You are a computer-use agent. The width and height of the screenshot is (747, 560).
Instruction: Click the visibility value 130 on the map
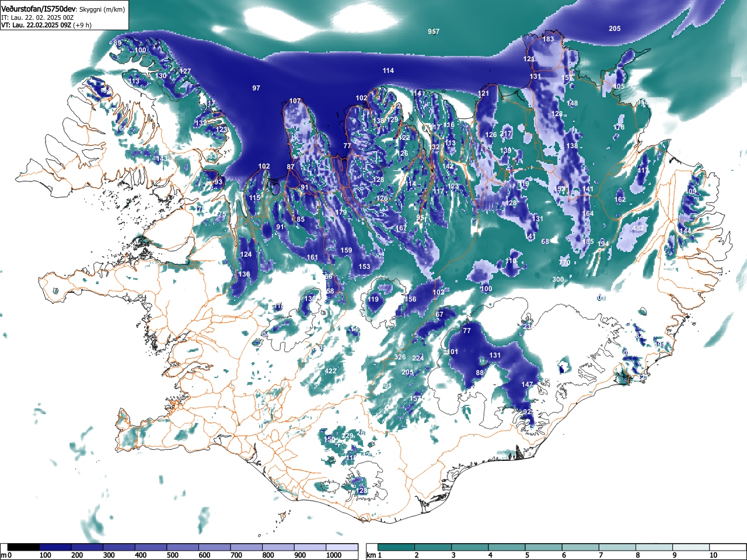(x=160, y=76)
